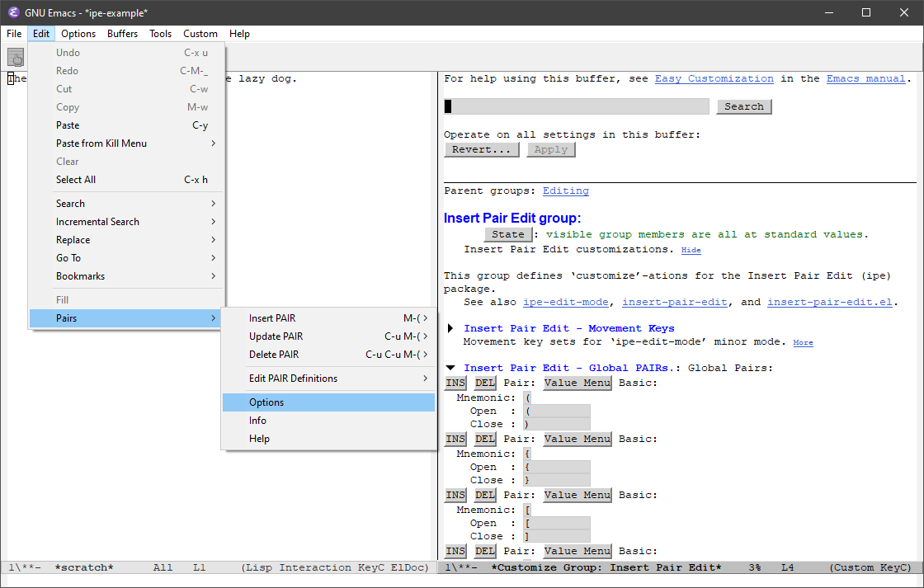Open Value Menu for the ( pair
924x588 pixels.
click(577, 383)
